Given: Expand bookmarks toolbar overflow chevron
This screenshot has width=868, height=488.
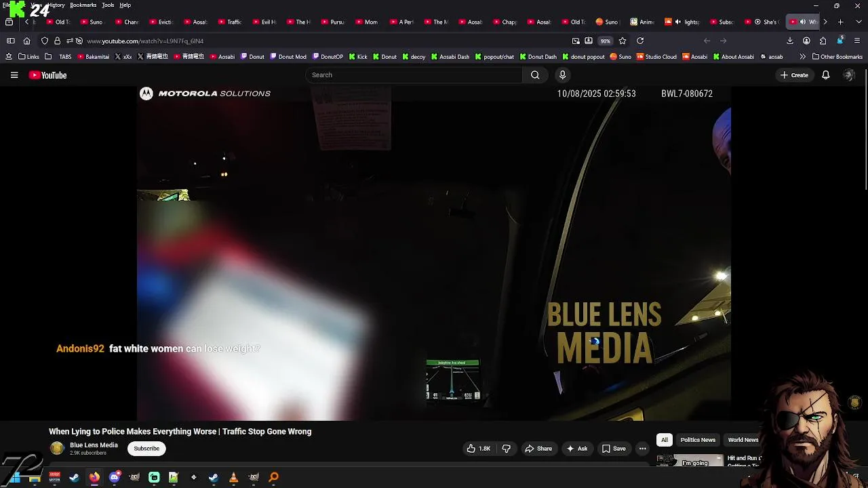Looking at the screenshot, I should 803,57.
